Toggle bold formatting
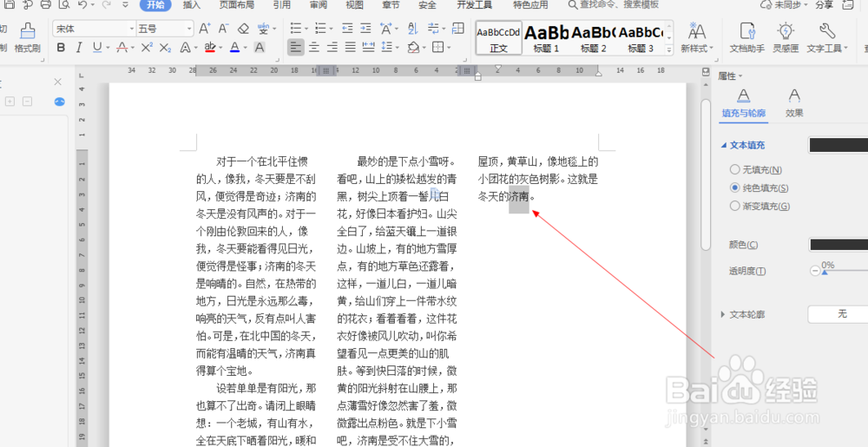868x447 pixels. [x=61, y=48]
